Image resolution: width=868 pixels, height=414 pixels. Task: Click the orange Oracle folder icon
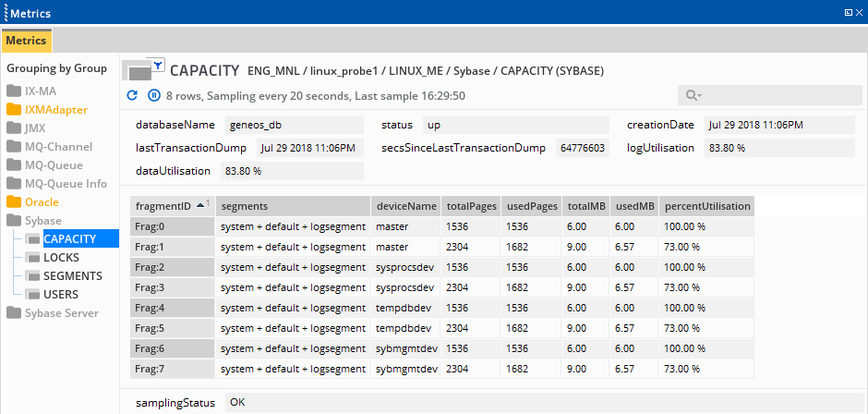click(x=14, y=202)
